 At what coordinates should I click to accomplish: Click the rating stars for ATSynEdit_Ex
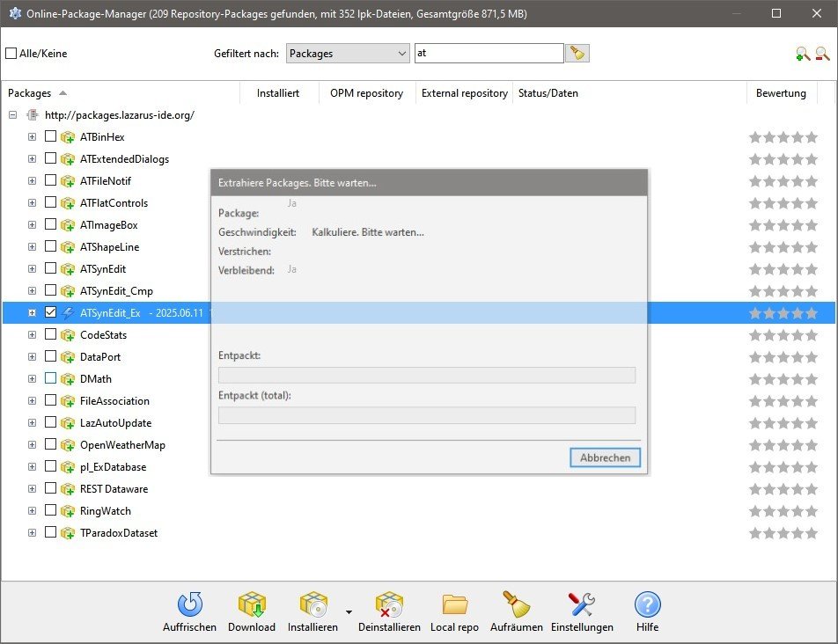pyautogui.click(x=783, y=313)
